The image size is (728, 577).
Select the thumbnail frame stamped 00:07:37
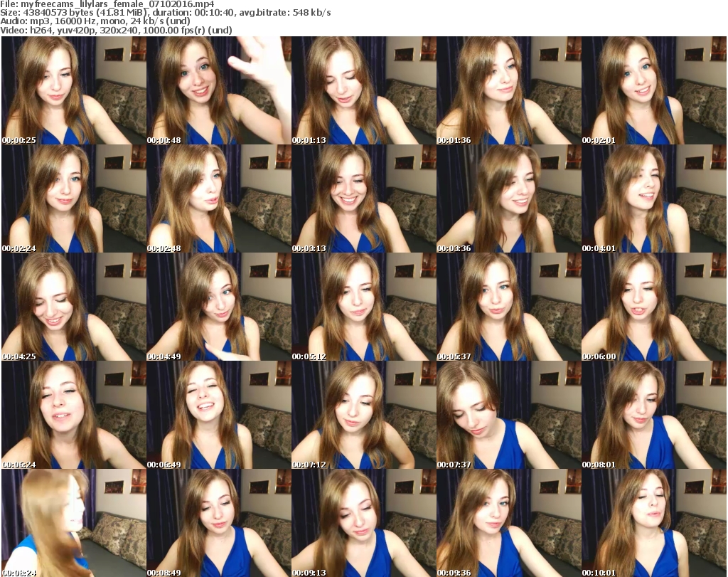pyautogui.click(x=509, y=415)
